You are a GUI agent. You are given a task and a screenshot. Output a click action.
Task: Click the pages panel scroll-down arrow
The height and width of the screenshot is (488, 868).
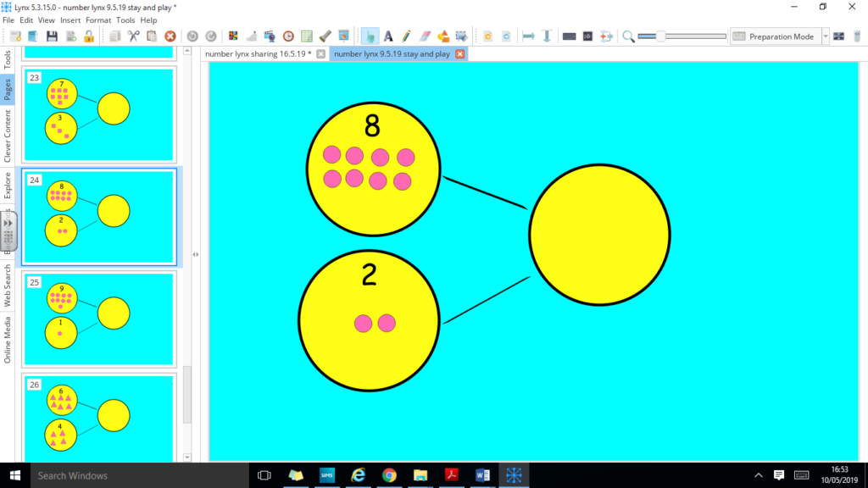pos(187,457)
